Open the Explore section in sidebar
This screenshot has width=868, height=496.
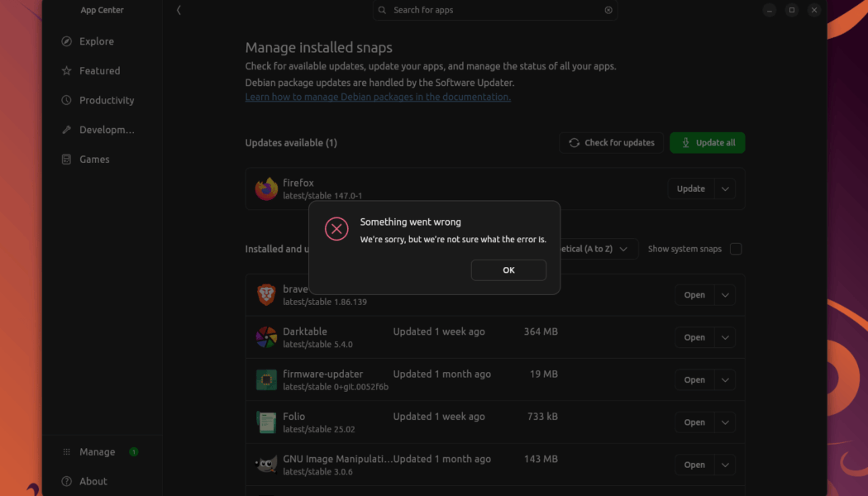click(96, 41)
